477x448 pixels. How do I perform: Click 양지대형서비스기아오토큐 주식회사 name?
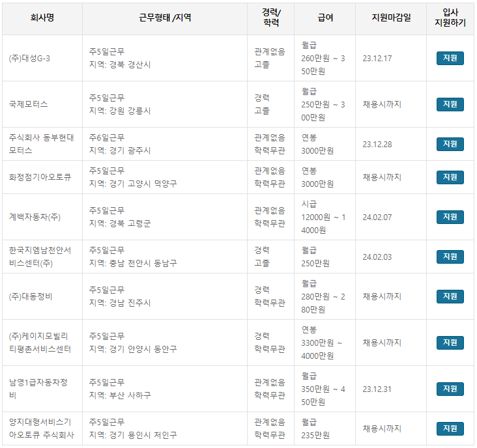pyautogui.click(x=41, y=428)
